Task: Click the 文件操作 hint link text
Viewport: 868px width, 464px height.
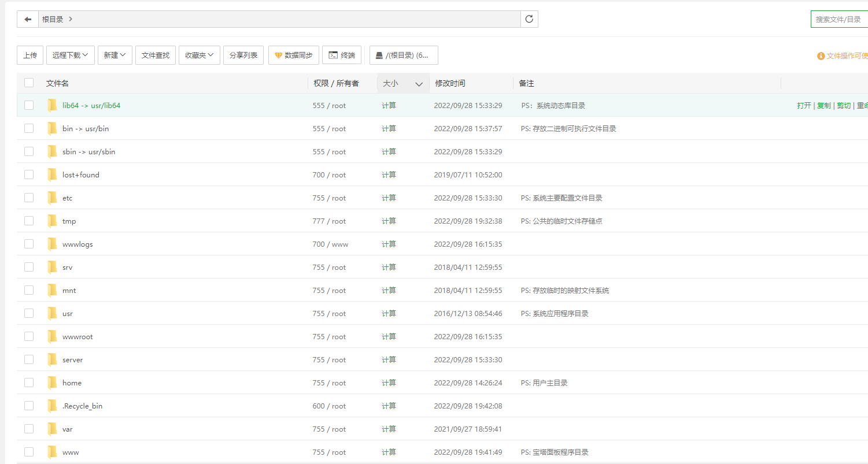Action: (847, 56)
